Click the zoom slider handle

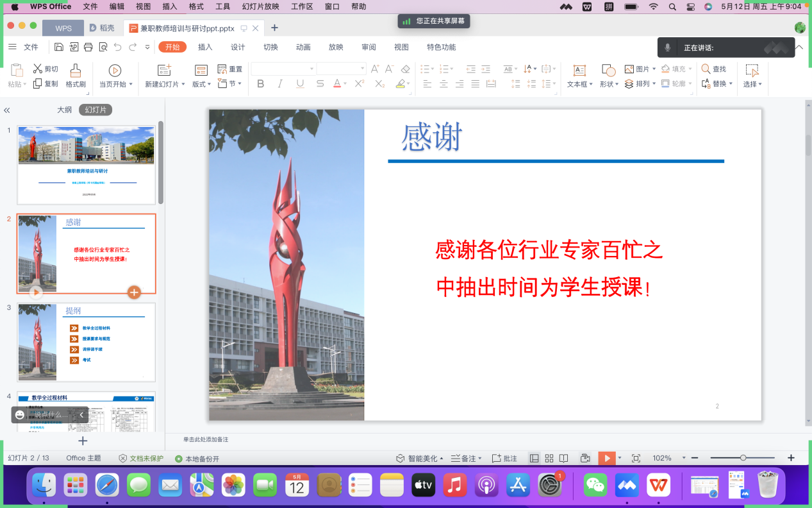(x=743, y=458)
